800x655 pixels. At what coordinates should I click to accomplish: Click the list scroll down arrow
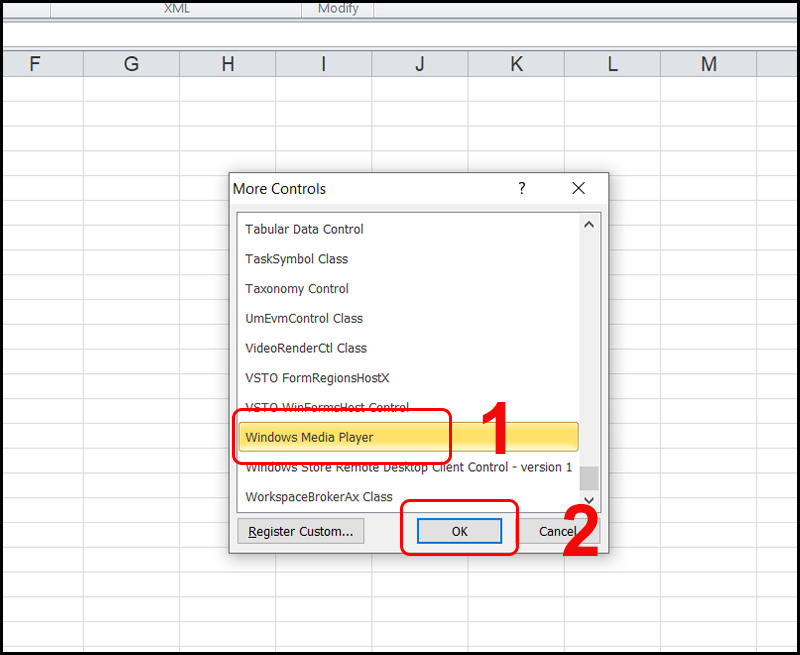tap(589, 500)
